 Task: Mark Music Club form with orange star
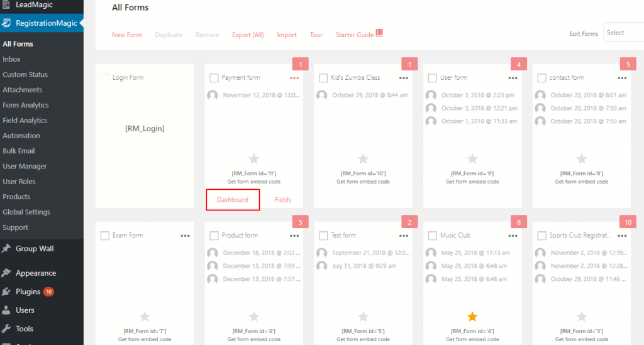(x=472, y=317)
